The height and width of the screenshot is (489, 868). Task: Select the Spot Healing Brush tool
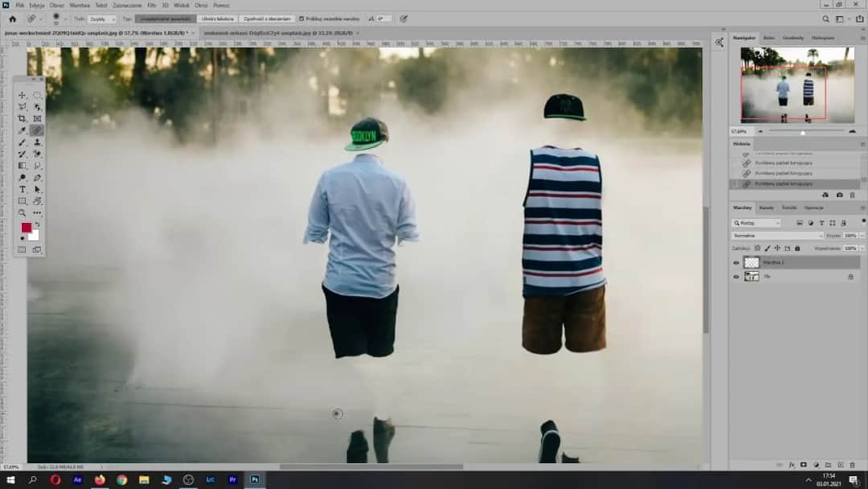point(37,129)
